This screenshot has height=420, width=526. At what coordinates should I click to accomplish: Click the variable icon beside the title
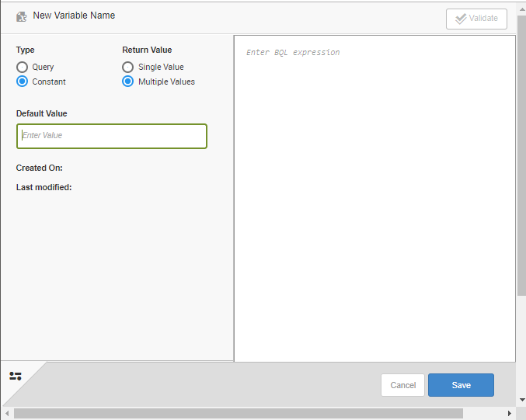point(22,16)
